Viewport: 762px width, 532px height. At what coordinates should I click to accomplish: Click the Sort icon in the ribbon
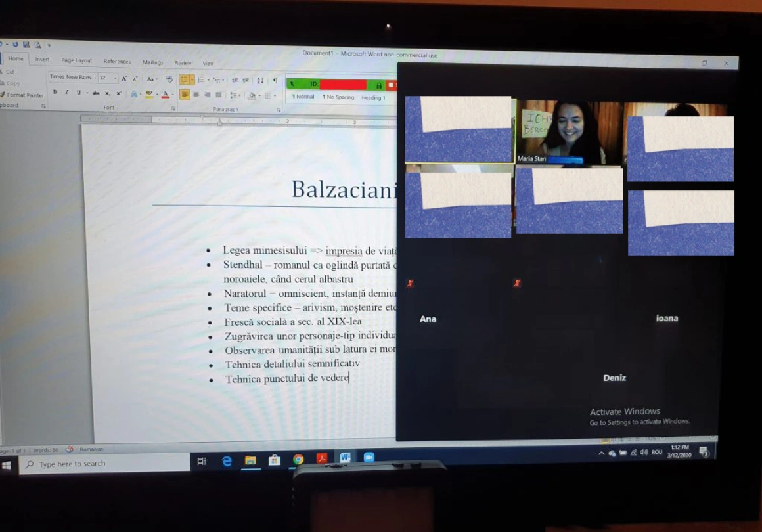[260, 80]
